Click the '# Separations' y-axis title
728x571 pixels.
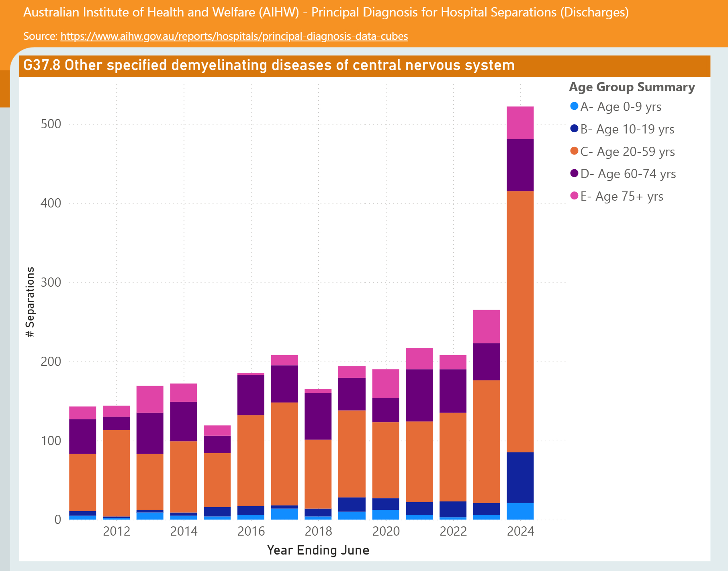(30, 302)
